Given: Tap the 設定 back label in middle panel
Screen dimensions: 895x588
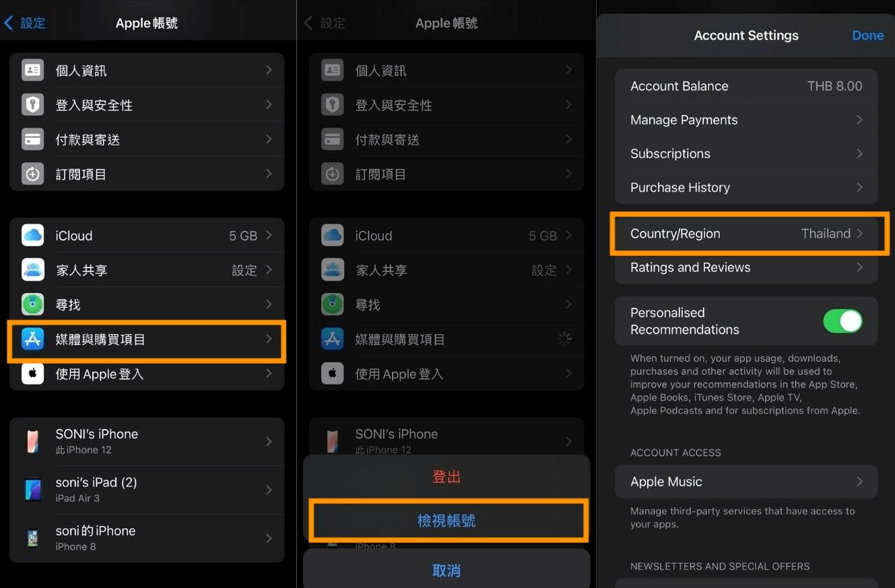Looking at the screenshot, I should tap(333, 23).
